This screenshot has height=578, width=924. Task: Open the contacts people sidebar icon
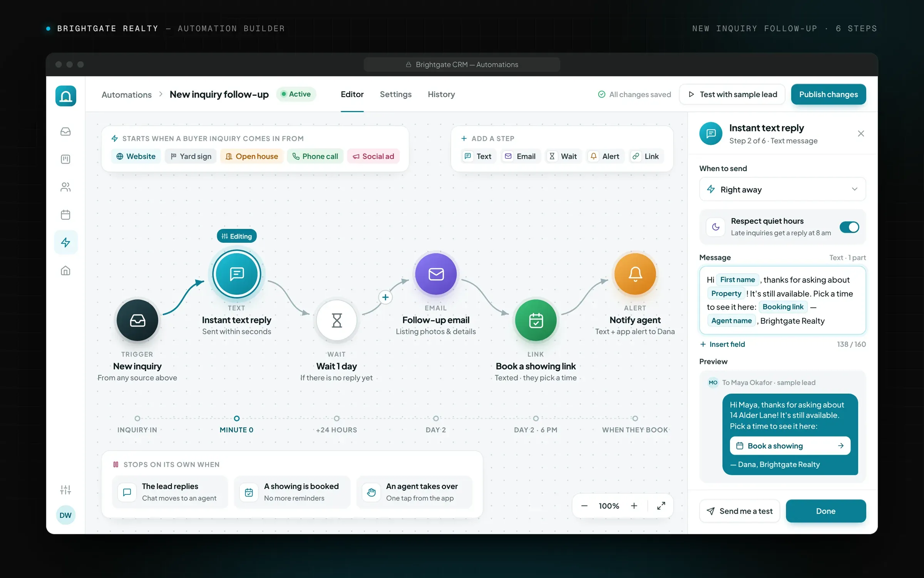(65, 187)
